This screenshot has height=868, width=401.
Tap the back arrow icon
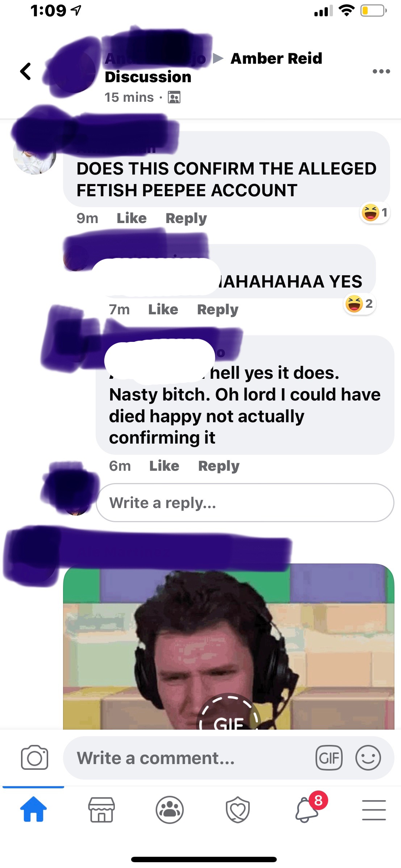[25, 71]
